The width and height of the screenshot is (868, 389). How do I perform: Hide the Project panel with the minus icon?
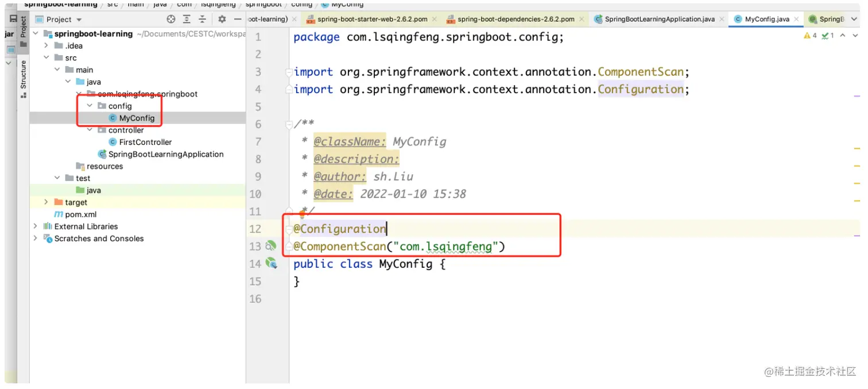tap(238, 19)
